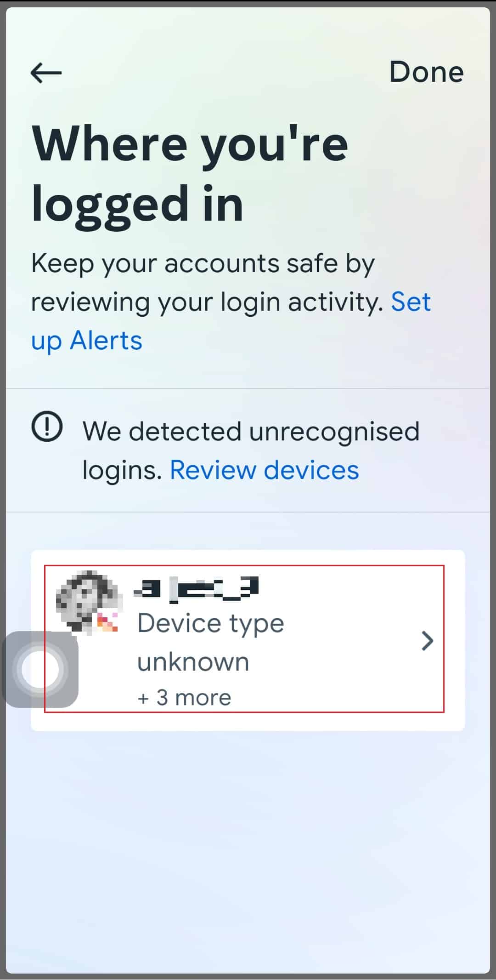
Task: Show the '+ 3 more' devices
Action: click(x=184, y=698)
